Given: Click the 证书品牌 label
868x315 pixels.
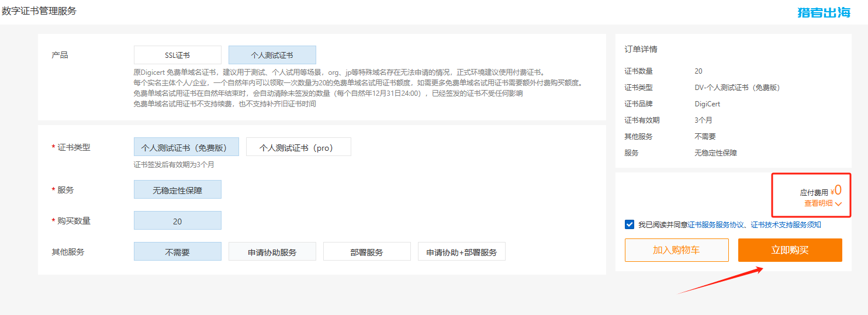Looking at the screenshot, I should click(639, 104).
